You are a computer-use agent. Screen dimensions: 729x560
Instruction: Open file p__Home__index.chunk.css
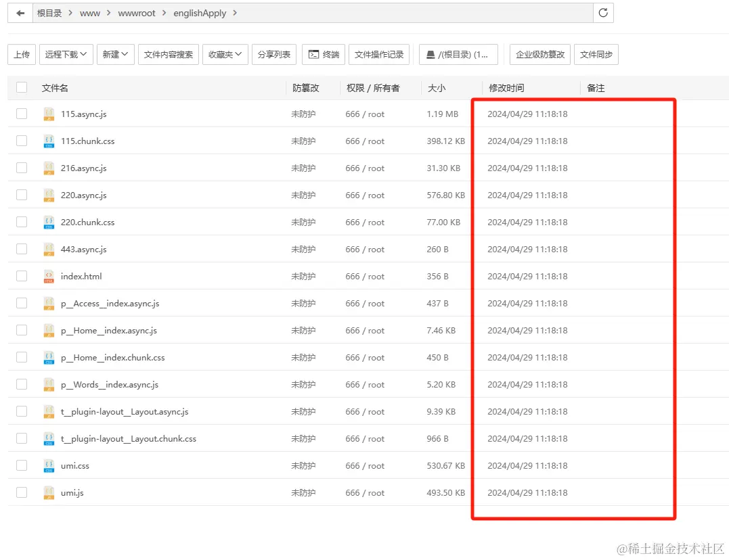(x=112, y=357)
